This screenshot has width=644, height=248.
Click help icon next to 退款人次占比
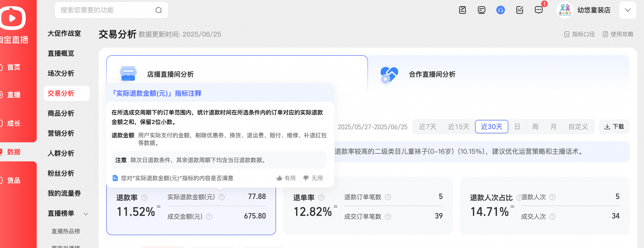(x=519, y=198)
